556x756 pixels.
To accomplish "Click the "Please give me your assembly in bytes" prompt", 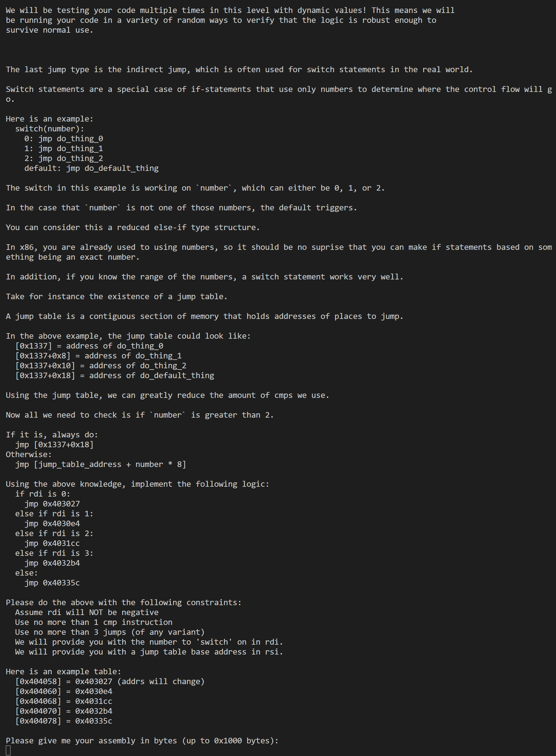I will pos(142,741).
